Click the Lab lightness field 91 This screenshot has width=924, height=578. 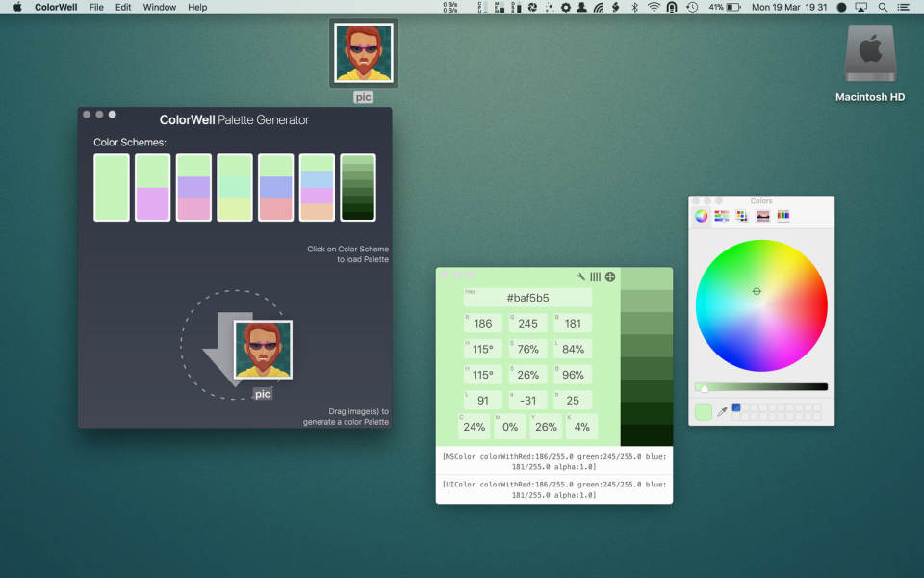[x=482, y=400]
